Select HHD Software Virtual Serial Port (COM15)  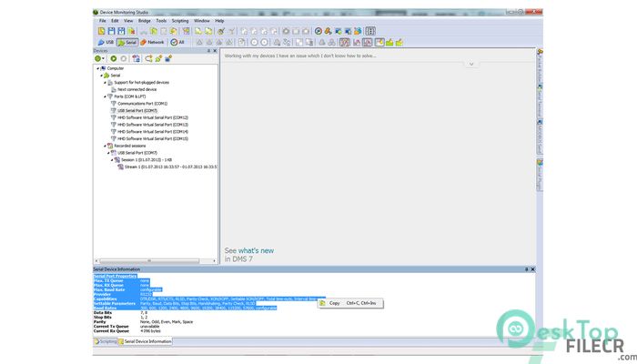tap(153, 138)
